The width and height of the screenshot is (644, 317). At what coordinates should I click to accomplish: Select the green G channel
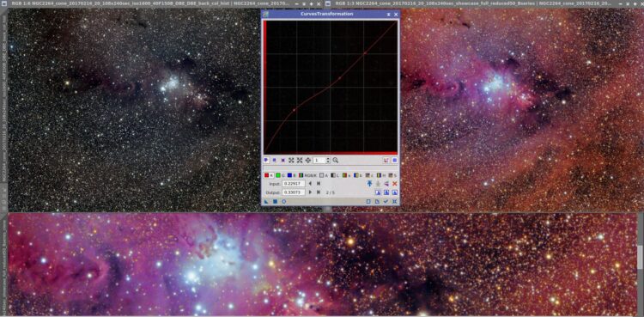click(x=280, y=175)
